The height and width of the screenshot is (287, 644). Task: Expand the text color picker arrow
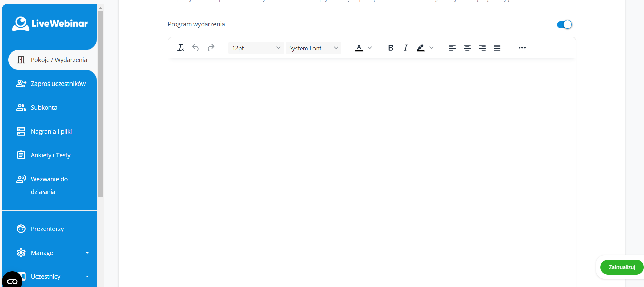(x=370, y=48)
